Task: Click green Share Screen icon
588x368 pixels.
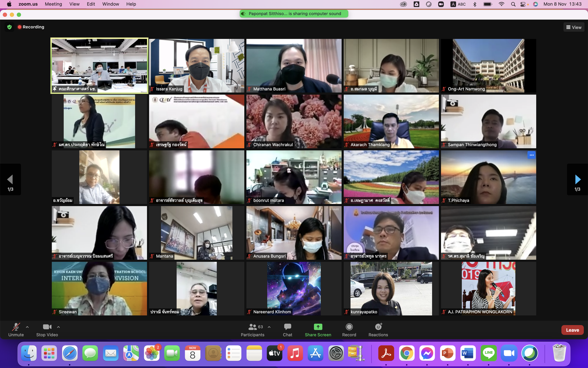Action: coord(318,327)
